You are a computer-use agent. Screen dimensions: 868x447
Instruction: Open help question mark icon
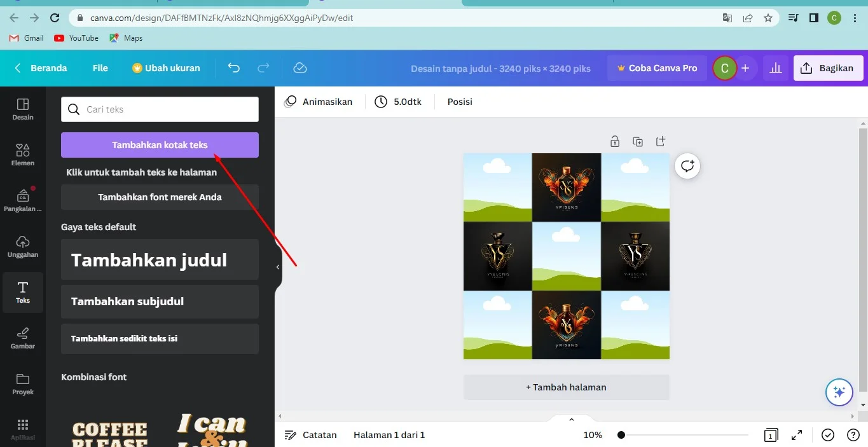click(x=853, y=435)
